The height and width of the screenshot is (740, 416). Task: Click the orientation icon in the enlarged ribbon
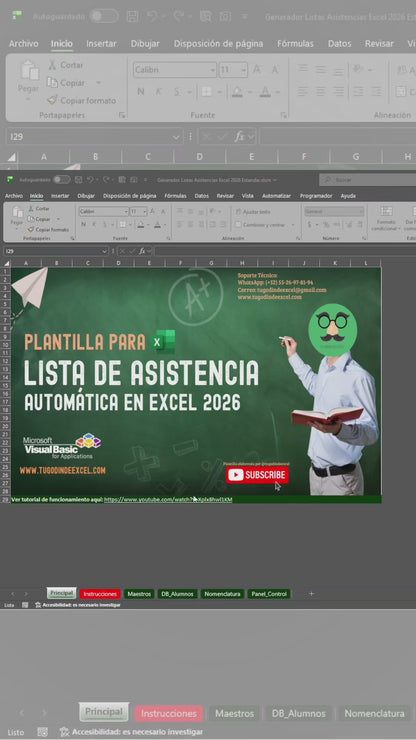coord(358,70)
